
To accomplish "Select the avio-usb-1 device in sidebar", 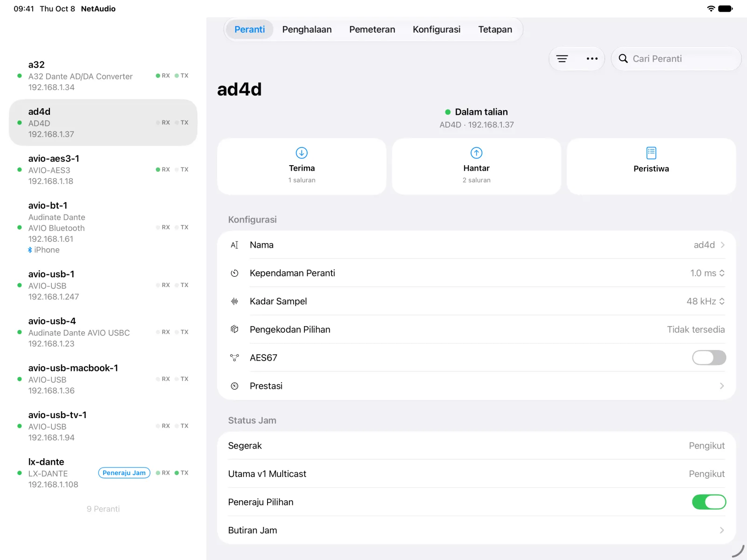I will click(x=103, y=285).
